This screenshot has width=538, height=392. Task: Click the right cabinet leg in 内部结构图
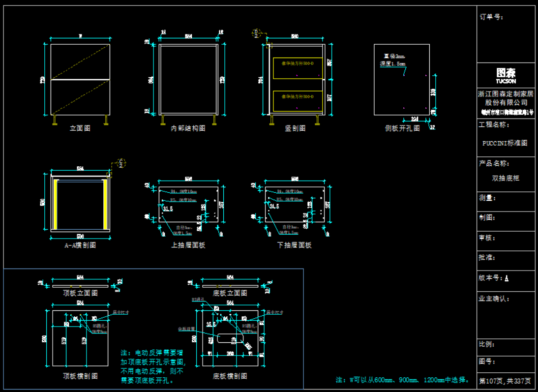point(214,120)
